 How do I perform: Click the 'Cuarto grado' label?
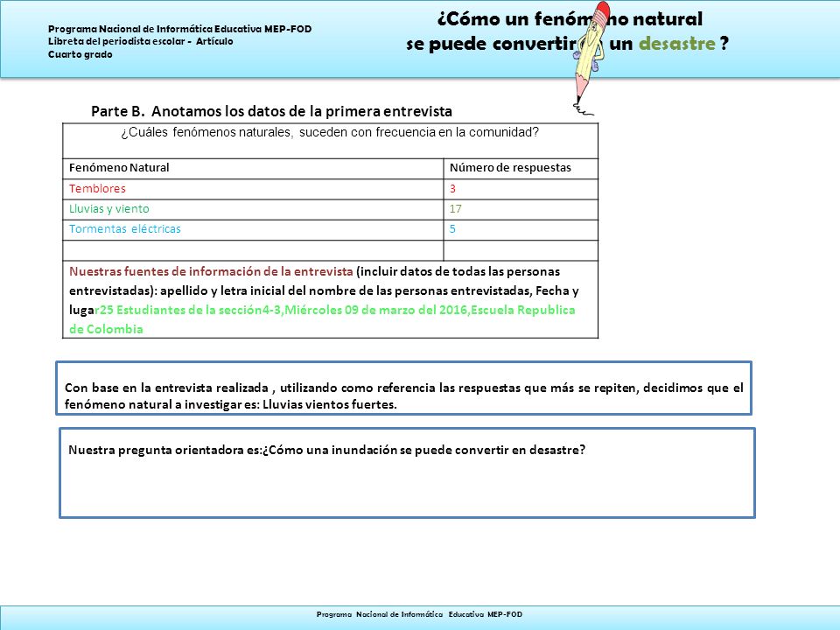tap(80, 54)
